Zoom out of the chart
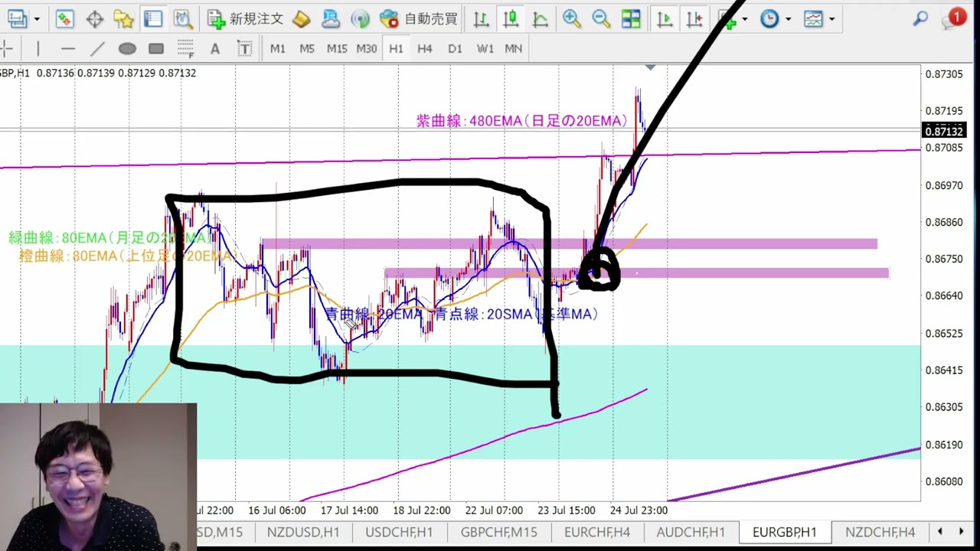This screenshot has height=551, width=980. point(601,19)
